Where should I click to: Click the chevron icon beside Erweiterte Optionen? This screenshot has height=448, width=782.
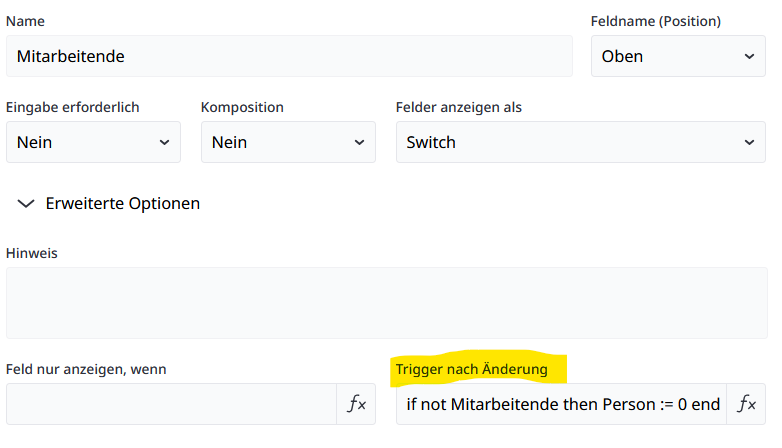coord(26,203)
